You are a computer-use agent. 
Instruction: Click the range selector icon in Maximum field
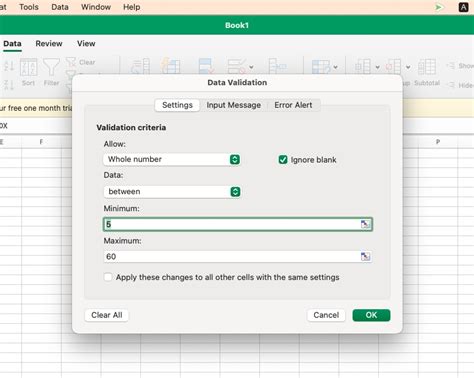(365, 256)
